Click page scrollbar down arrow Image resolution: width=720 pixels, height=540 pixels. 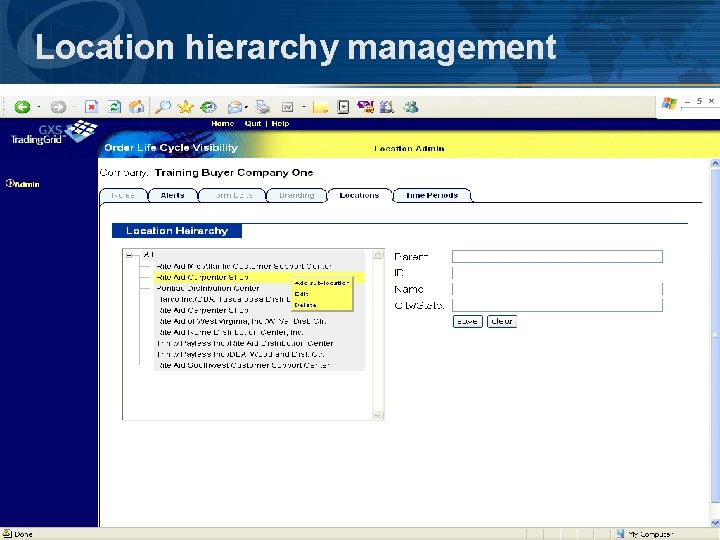[x=715, y=523]
